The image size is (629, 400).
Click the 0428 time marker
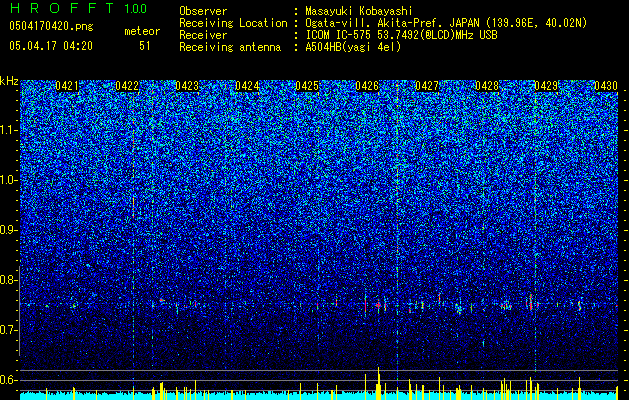pyautogui.click(x=487, y=86)
